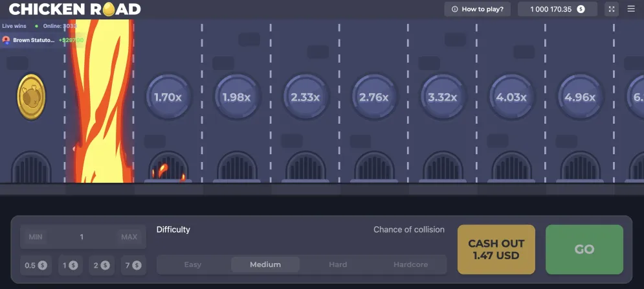
Task: Choose Easy difficulty
Action: 193,264
